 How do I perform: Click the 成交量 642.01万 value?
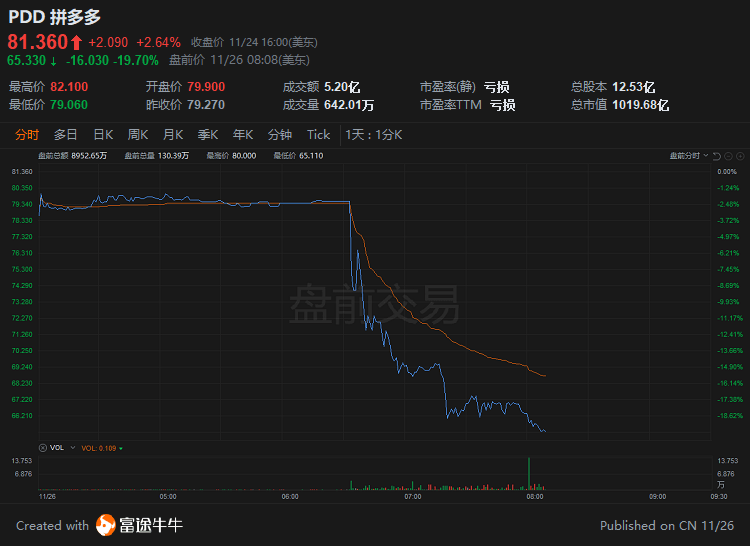(349, 105)
